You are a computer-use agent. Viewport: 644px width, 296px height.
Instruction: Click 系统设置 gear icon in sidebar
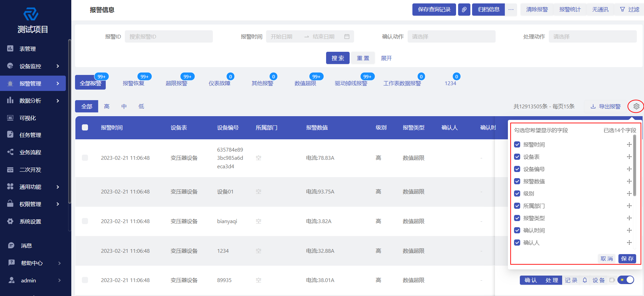pos(10,221)
